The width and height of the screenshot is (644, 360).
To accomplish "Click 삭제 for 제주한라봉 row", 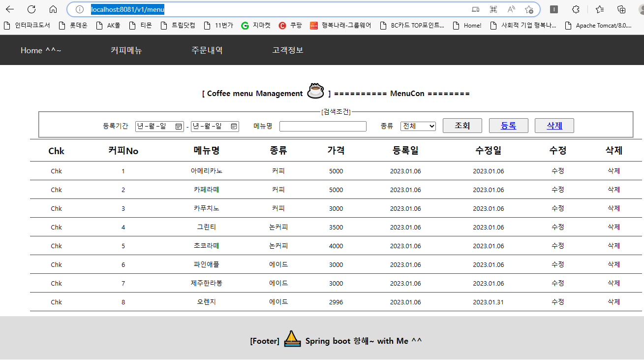I will click(x=614, y=283).
